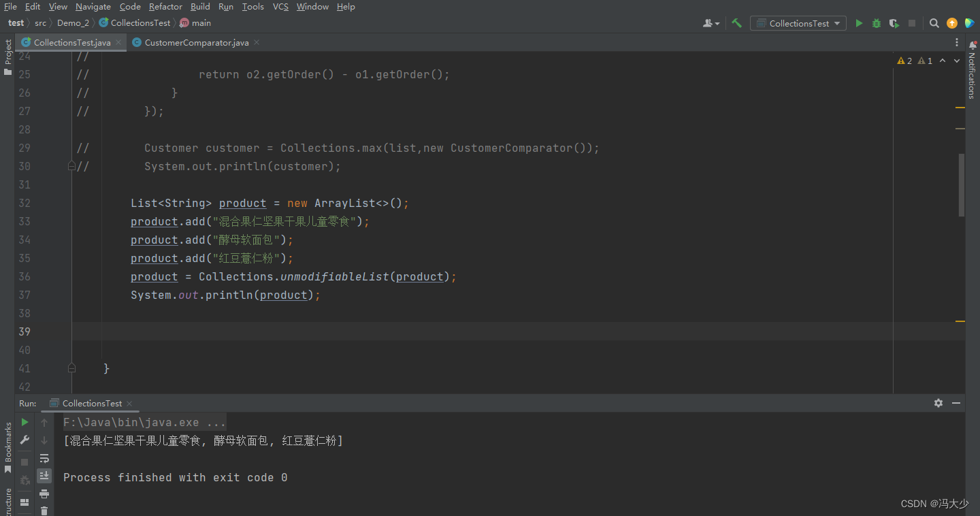Open the File menu

coord(10,6)
